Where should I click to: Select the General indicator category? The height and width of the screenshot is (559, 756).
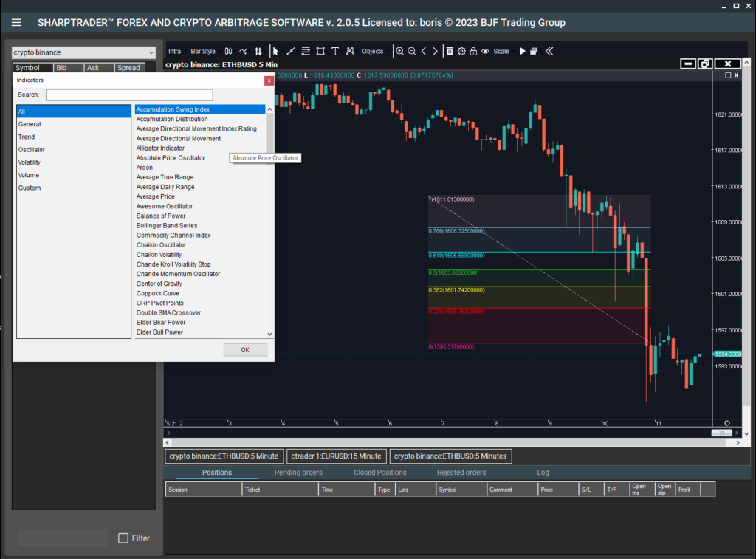point(73,124)
